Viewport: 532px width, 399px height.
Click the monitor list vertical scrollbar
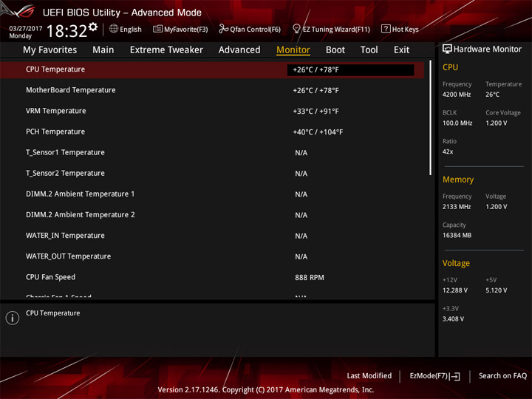431,117
